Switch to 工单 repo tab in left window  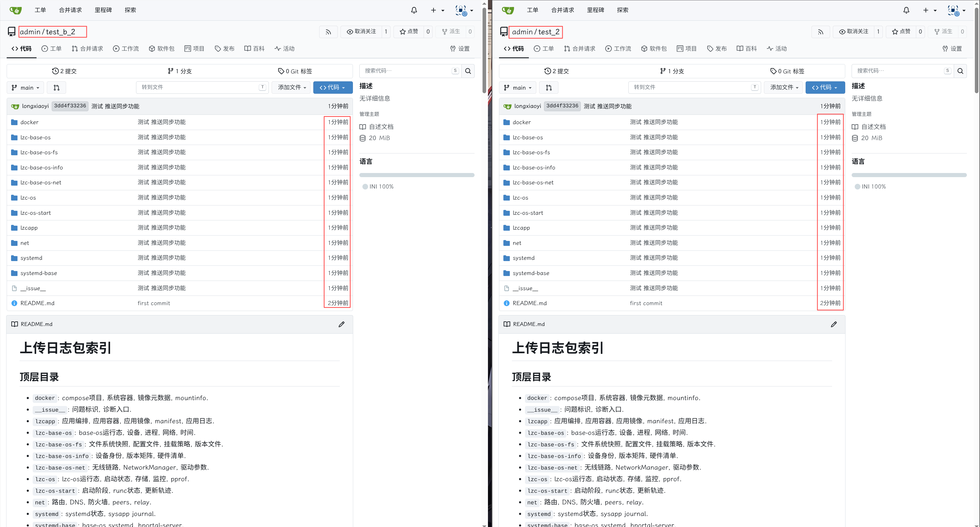(x=51, y=49)
